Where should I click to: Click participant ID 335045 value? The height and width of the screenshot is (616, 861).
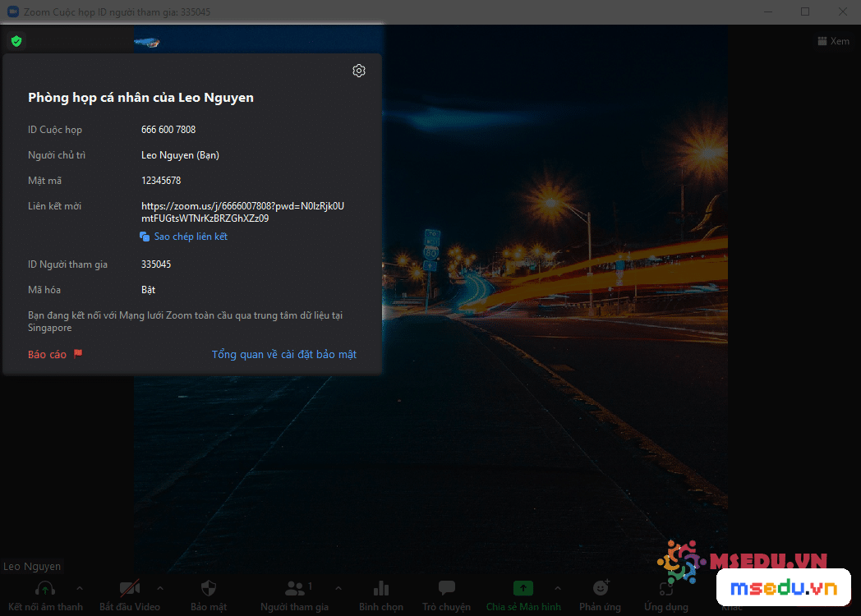(156, 264)
